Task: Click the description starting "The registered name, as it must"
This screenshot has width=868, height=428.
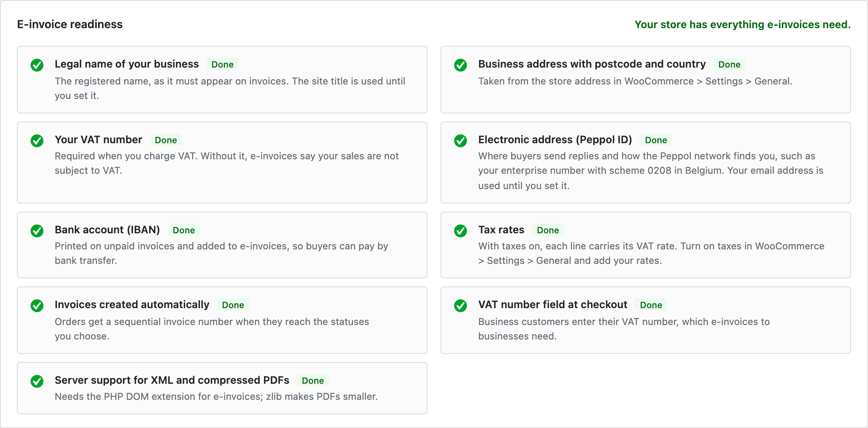Action: pos(230,88)
